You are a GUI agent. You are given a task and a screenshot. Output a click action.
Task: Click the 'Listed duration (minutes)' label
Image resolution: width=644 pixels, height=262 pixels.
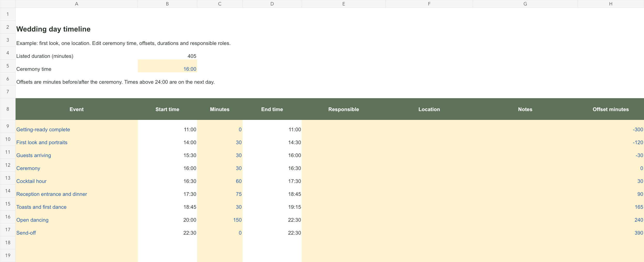pyautogui.click(x=77, y=53)
